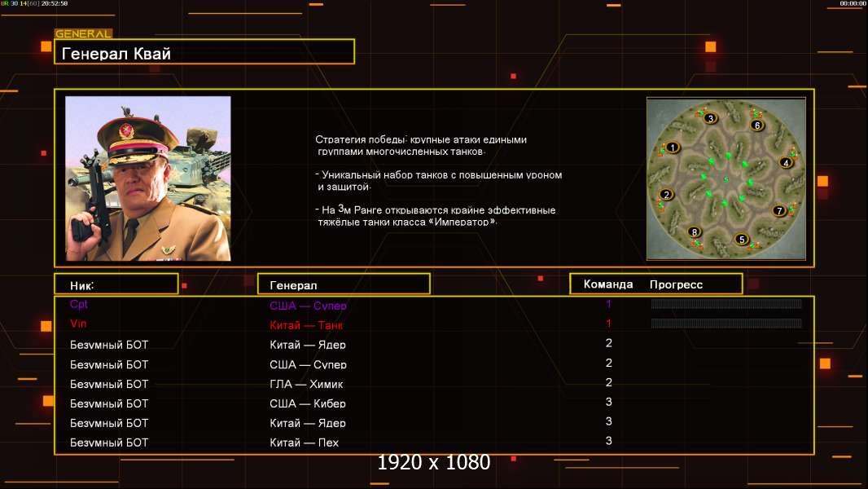
Task: Click the 'Генерал' column header
Action: click(x=344, y=284)
